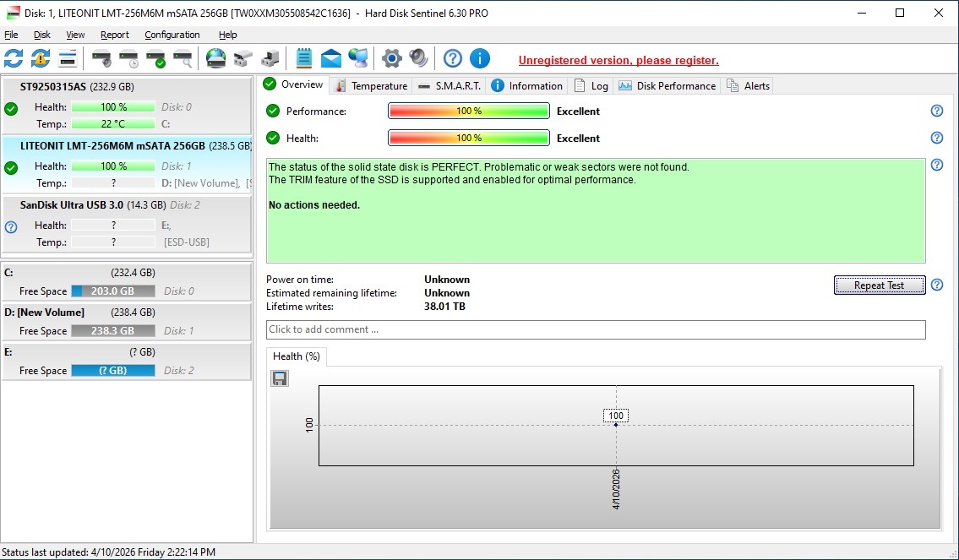
Task: Switch to the Log tab
Action: pos(591,85)
